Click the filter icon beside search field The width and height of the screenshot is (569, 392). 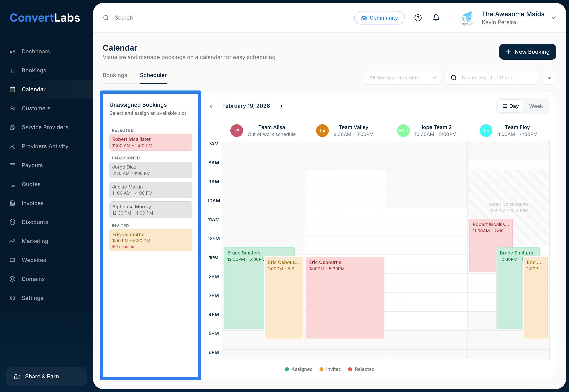[549, 78]
